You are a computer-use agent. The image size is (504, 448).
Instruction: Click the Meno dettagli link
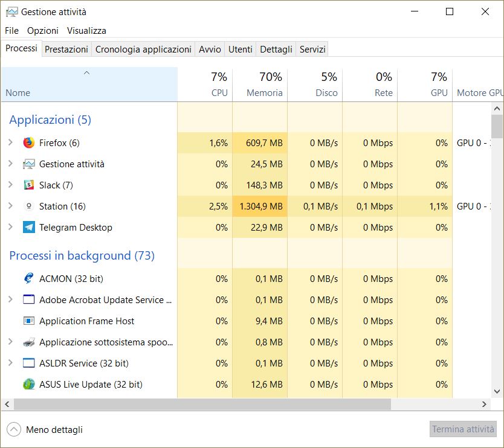54,430
